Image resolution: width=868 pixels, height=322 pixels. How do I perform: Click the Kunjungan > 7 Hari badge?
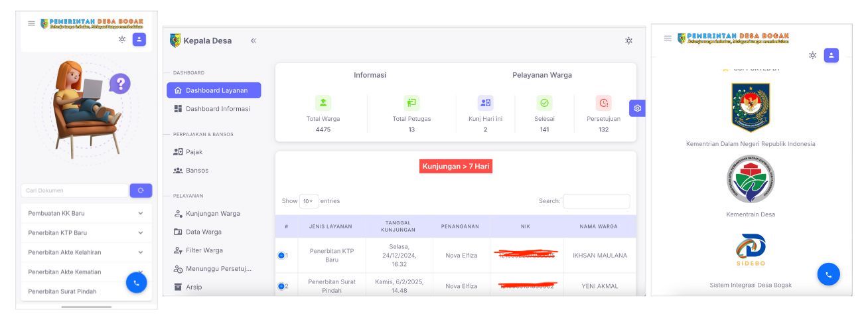click(455, 167)
